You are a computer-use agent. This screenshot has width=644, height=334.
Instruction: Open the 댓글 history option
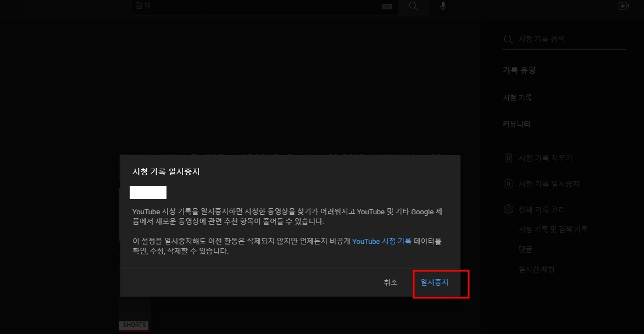pos(524,249)
